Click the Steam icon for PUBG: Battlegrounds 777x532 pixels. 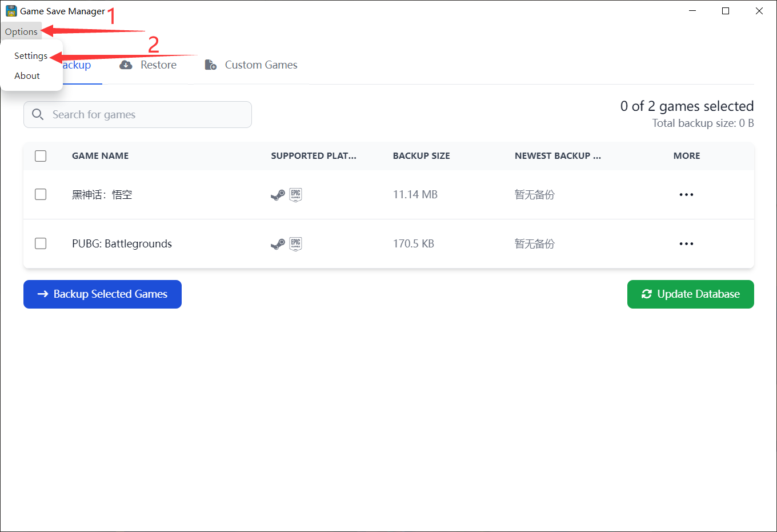click(278, 245)
